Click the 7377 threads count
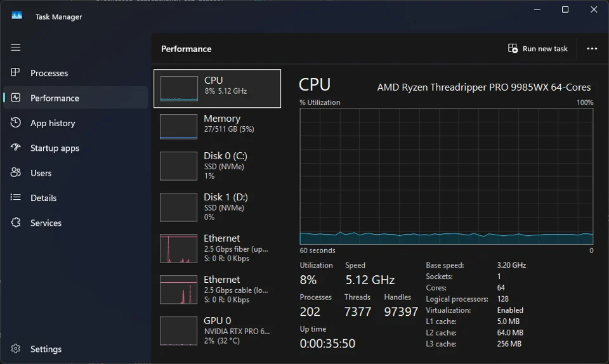 pos(358,311)
